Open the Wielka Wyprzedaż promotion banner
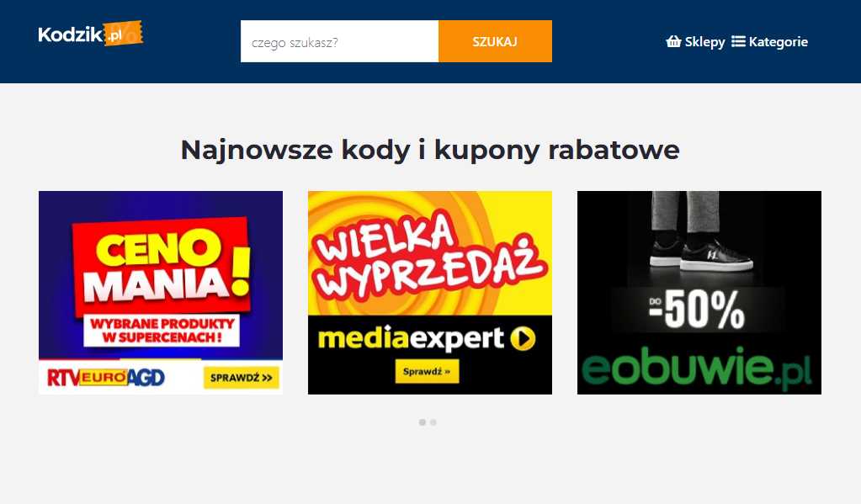861x504 pixels. tap(430, 293)
